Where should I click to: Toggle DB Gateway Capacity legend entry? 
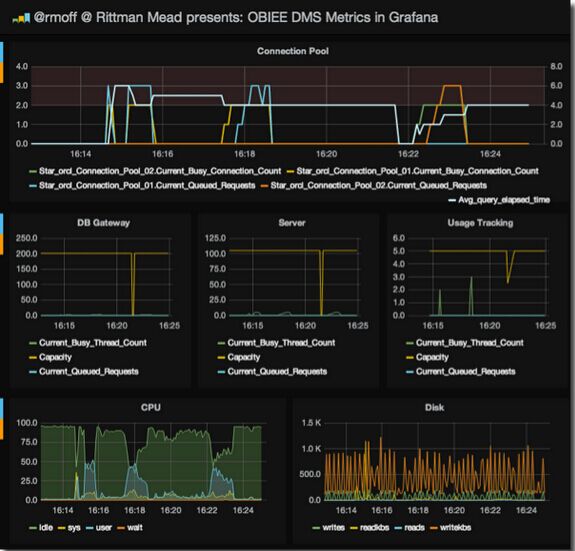point(51,357)
